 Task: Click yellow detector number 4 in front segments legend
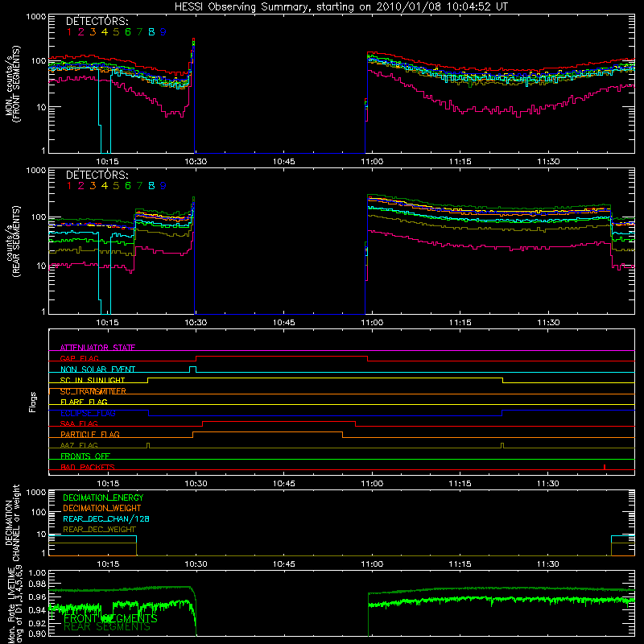coord(105,32)
